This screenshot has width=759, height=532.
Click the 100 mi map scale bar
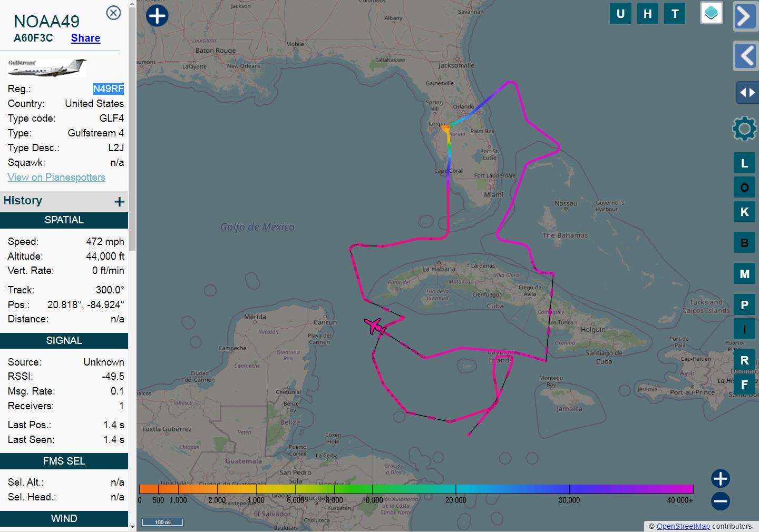(163, 522)
